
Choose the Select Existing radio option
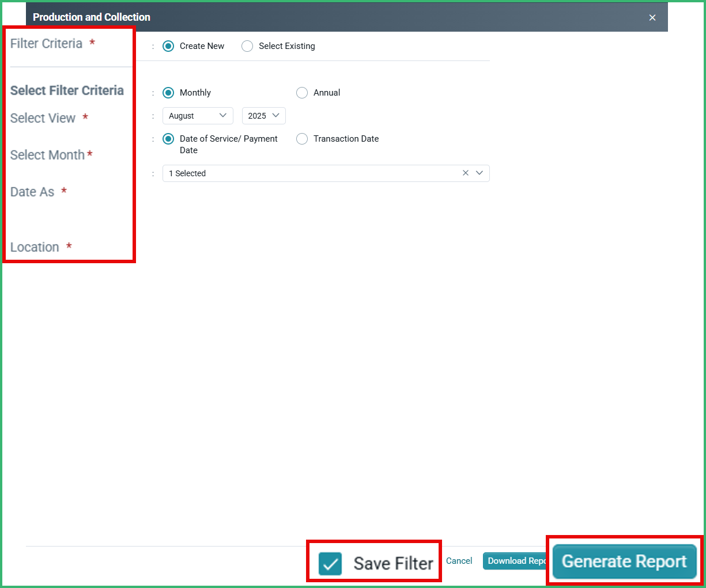(247, 46)
